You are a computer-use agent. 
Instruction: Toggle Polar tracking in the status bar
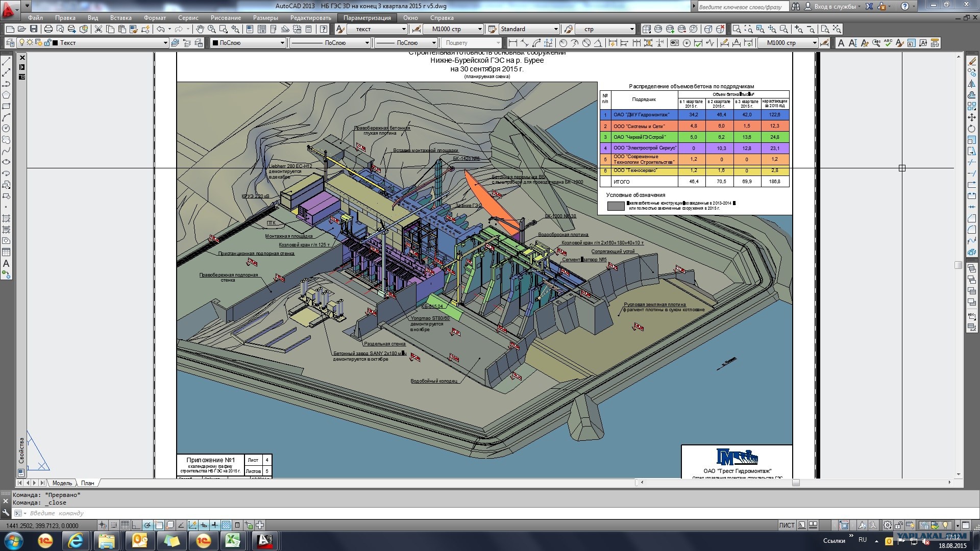point(148,525)
